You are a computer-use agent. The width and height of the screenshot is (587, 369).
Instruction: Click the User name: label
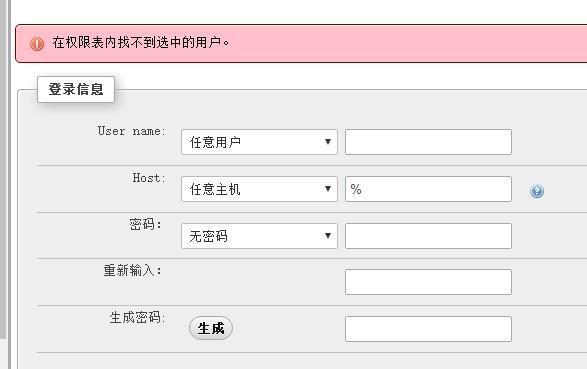pos(131,131)
